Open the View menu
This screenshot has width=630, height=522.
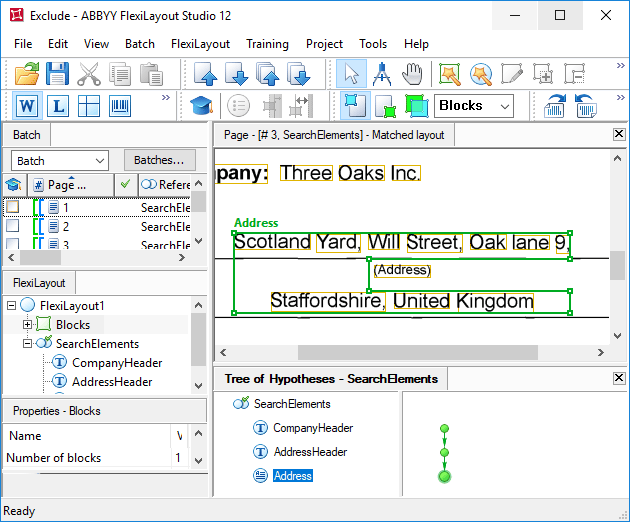pyautogui.click(x=96, y=44)
